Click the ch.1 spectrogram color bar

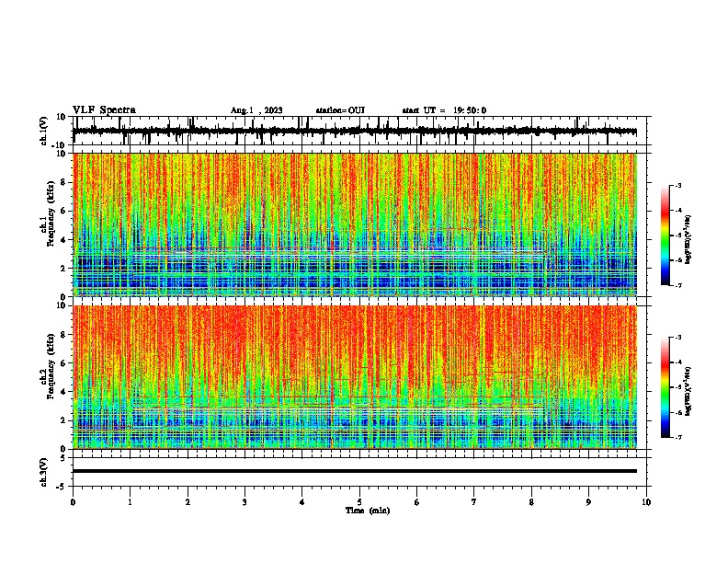[665, 236]
